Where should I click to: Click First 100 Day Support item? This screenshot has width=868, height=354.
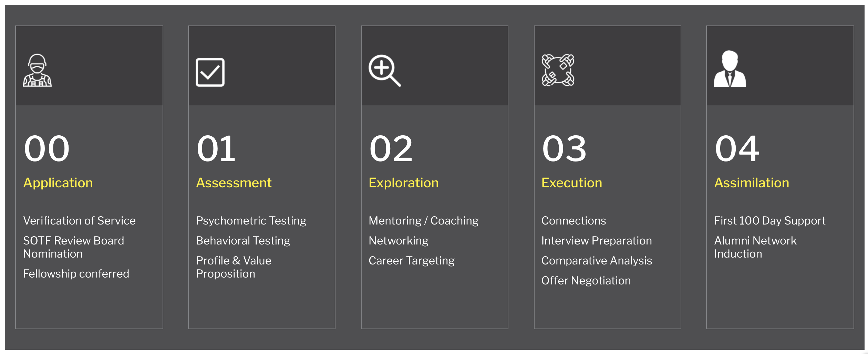[x=770, y=221]
